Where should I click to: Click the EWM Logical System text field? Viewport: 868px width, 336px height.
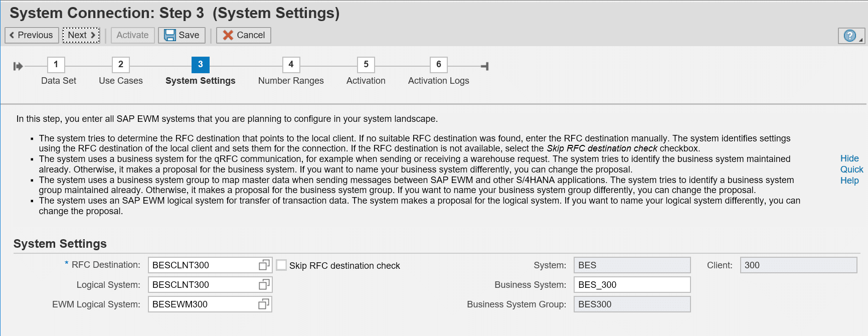tap(203, 304)
